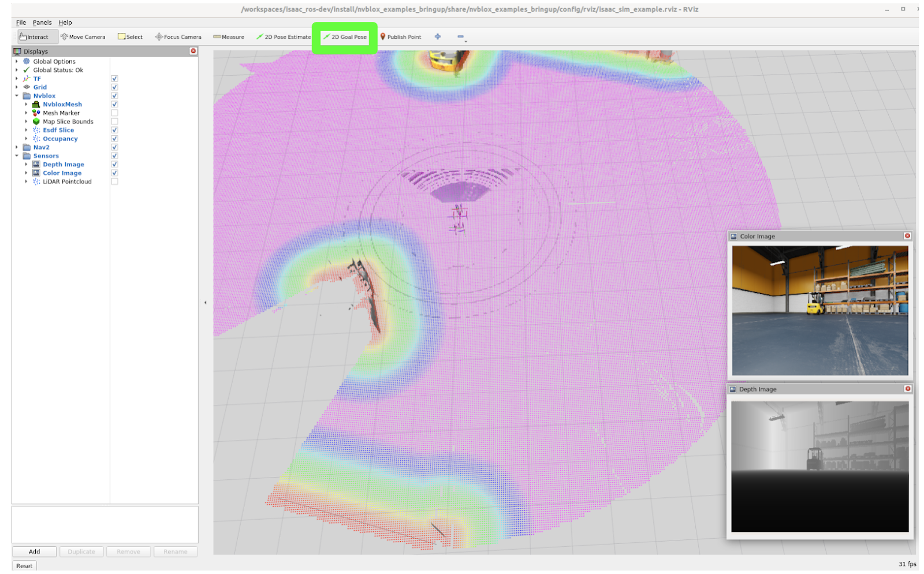The height and width of the screenshot is (574, 924).
Task: Activate the Move Camera tool
Action: click(83, 37)
